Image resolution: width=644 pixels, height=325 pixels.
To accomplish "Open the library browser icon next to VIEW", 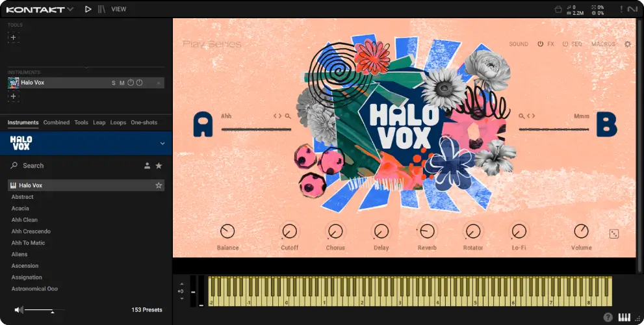I will pyautogui.click(x=101, y=9).
